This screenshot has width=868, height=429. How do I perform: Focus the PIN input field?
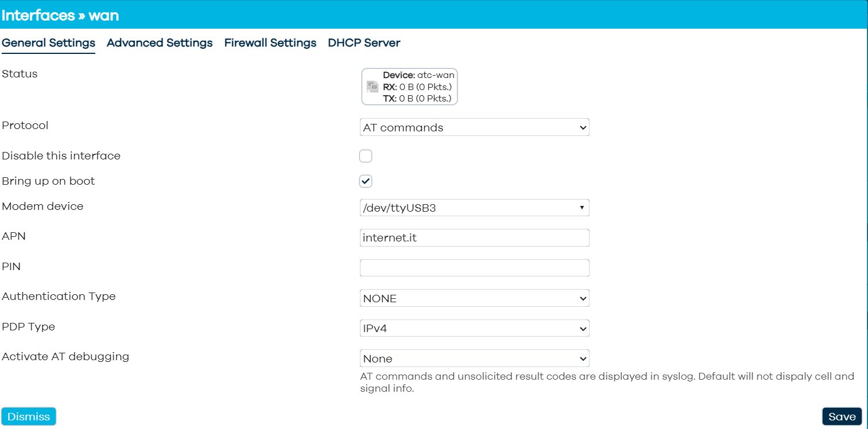474,268
